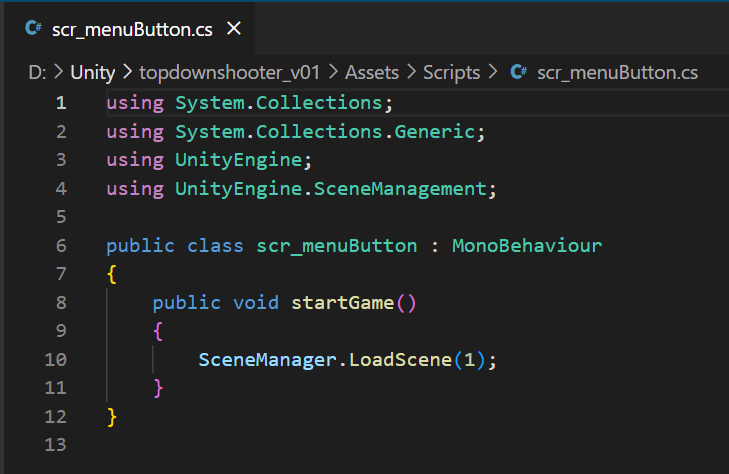
Task: Click the C# file icon in the editor tab
Action: click(x=32, y=29)
